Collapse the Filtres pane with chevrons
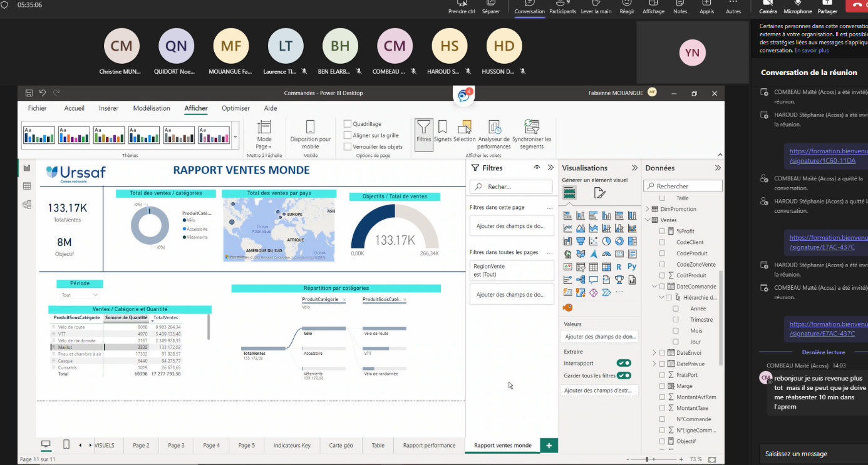The height and width of the screenshot is (465, 868). click(550, 168)
